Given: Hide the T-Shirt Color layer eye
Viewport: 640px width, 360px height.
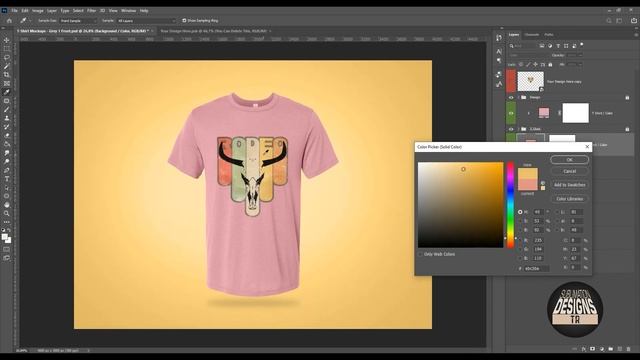Looking at the screenshot, I should coord(511,113).
